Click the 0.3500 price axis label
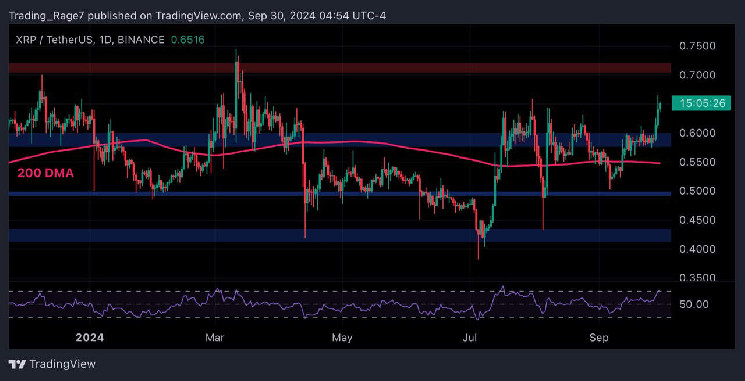 (x=698, y=278)
